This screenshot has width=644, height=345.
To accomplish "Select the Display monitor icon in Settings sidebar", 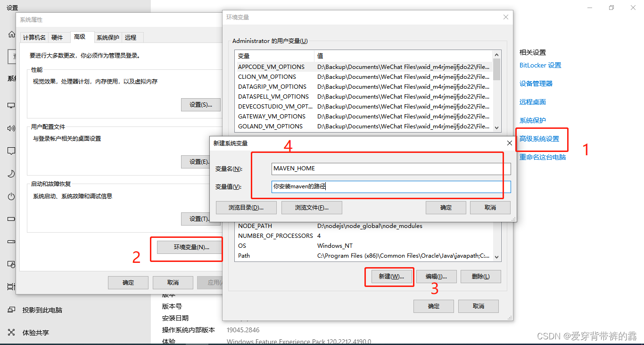I will (11, 106).
